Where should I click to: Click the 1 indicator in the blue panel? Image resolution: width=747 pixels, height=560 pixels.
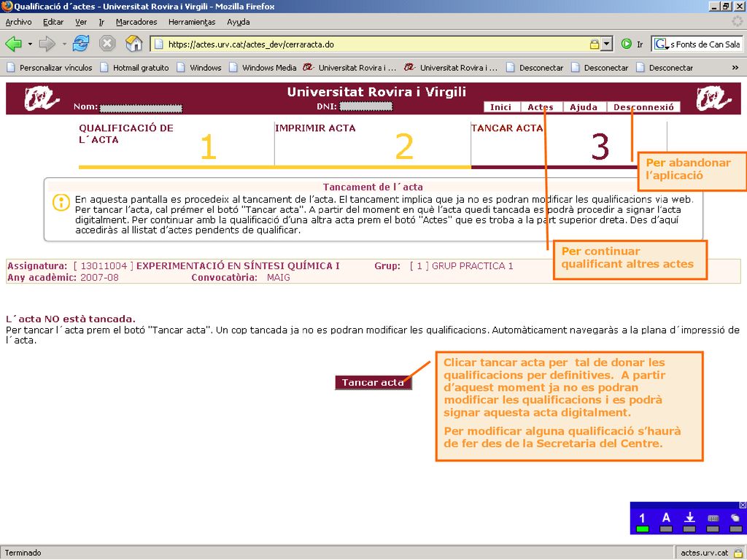click(x=643, y=522)
